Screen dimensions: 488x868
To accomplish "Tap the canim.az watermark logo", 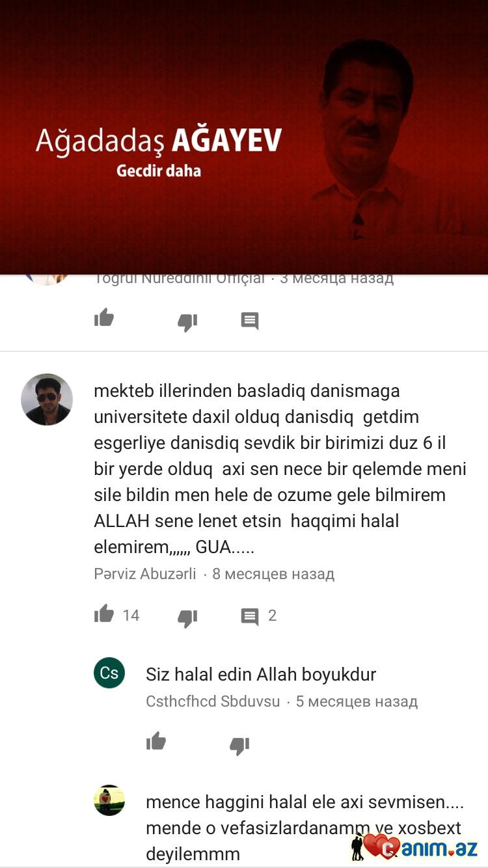I will pyautogui.click(x=414, y=846).
